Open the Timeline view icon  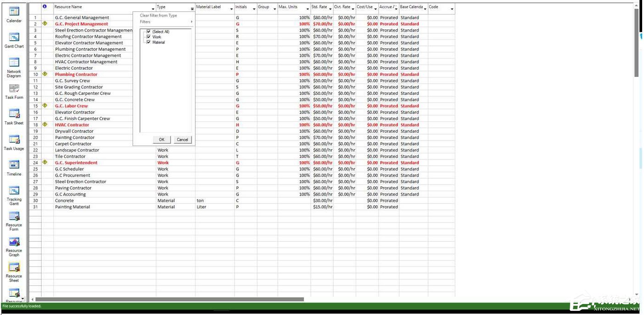(14, 164)
